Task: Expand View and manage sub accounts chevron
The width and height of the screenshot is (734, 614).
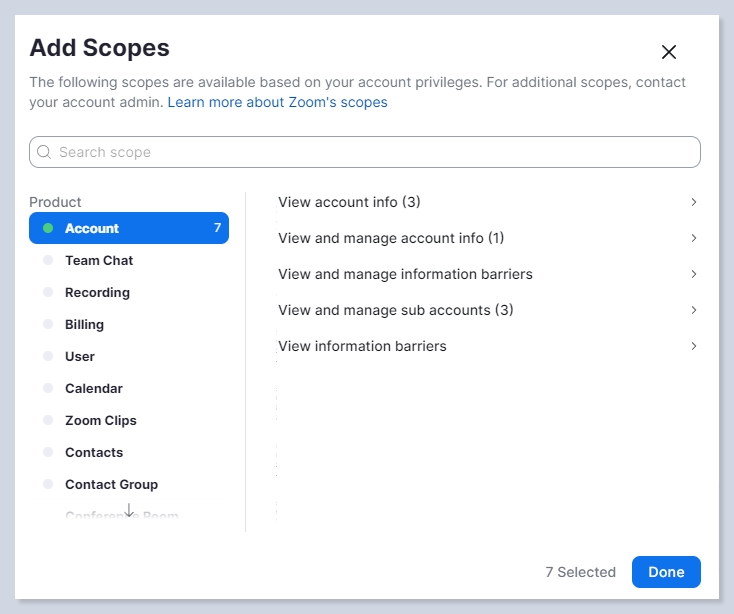Action: click(694, 310)
